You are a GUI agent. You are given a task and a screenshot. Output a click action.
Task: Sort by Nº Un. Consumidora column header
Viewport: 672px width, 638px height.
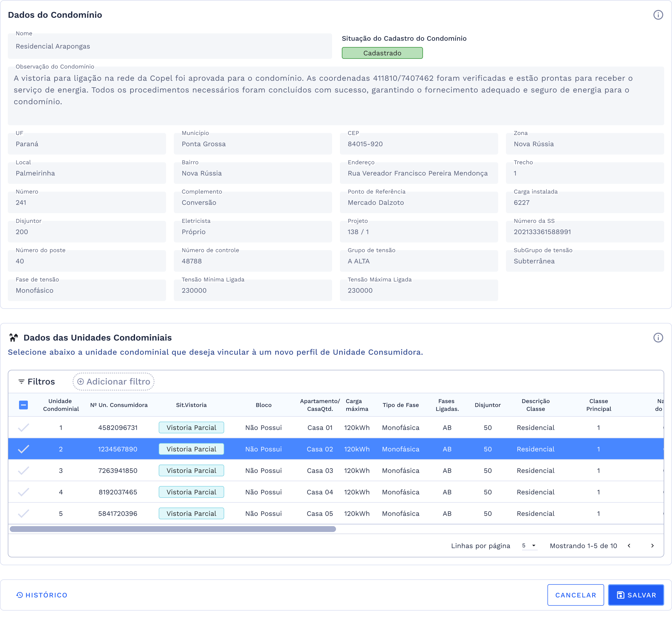click(119, 405)
